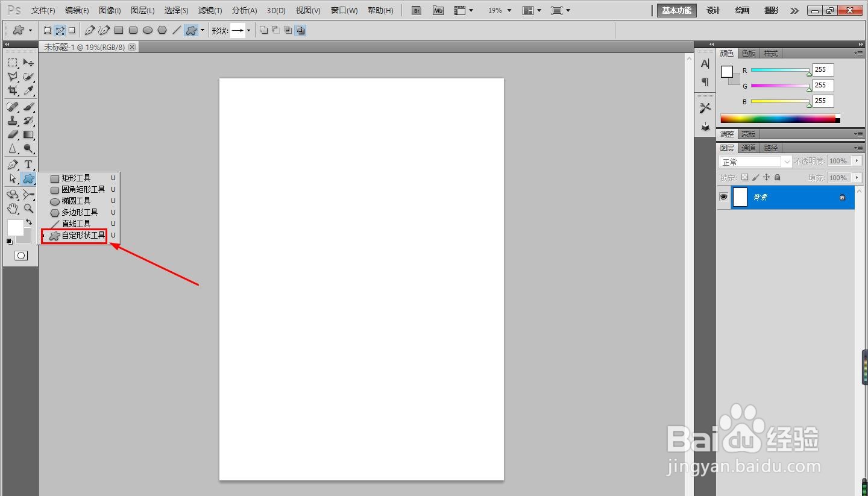This screenshot has height=496, width=868.
Task: Select the History Brush tool
Action: coord(28,121)
